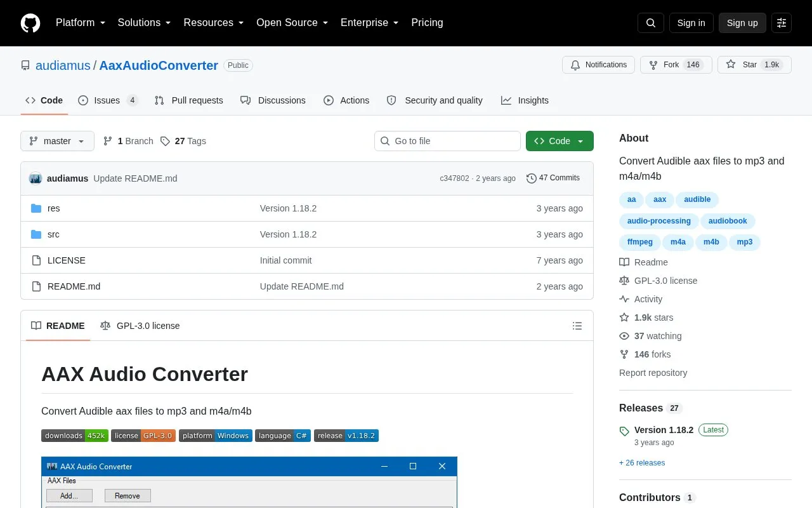Open the audiamus avatar
Screen dimensions: 812x508
[x=36, y=178]
